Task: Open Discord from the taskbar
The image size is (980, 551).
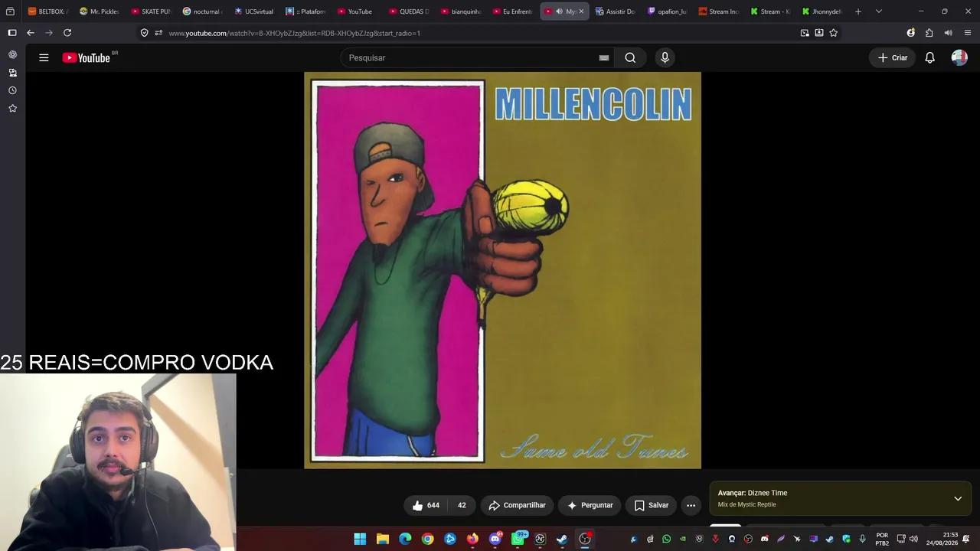Action: point(495,539)
